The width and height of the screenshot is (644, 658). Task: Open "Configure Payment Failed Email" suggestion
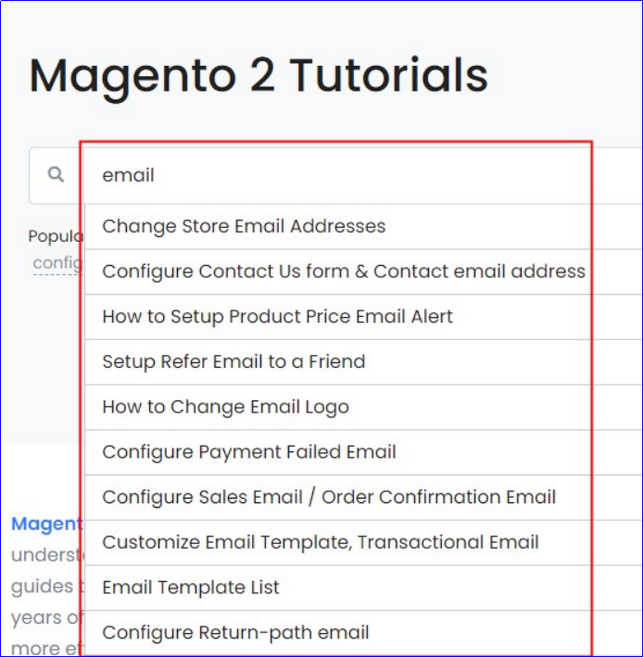coord(337,452)
